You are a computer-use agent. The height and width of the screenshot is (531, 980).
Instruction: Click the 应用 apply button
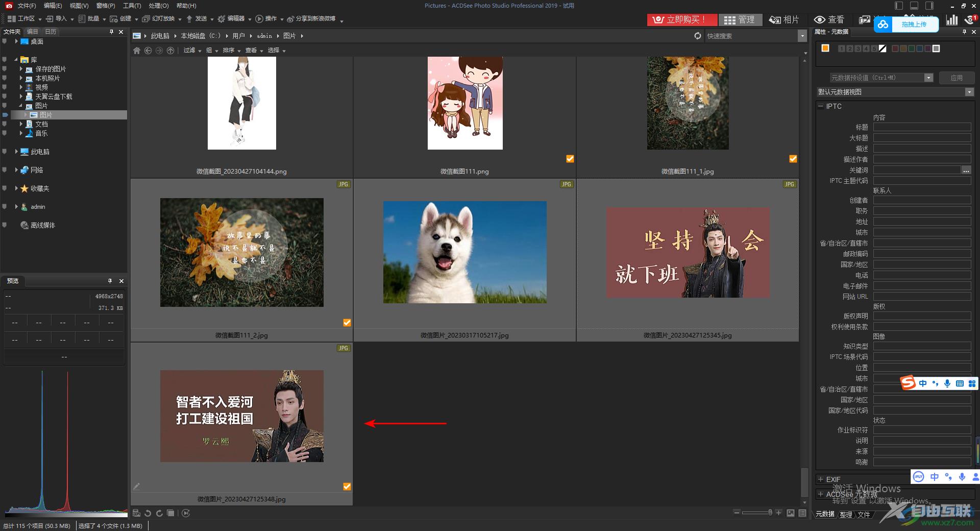(957, 78)
